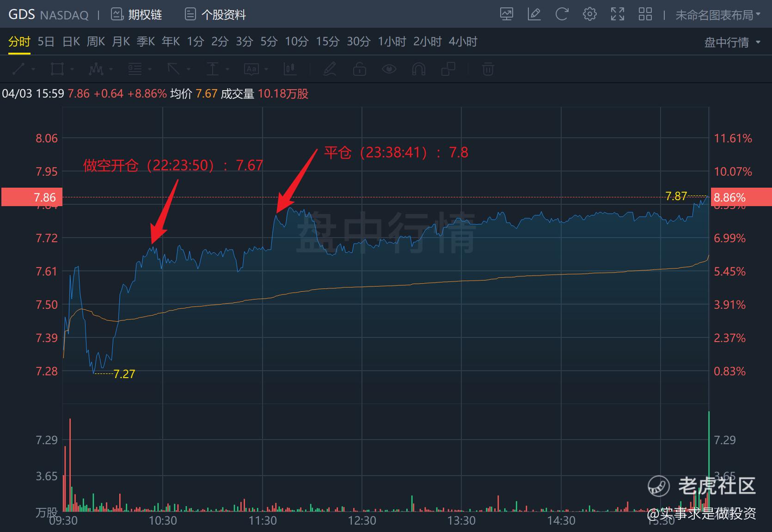Viewport: 772px width, 532px height.
Task: Open the multi-chart grid layout icon
Action: coord(645,14)
